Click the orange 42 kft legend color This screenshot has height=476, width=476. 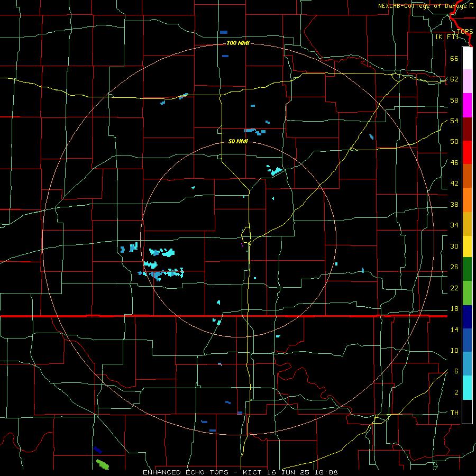point(467,200)
